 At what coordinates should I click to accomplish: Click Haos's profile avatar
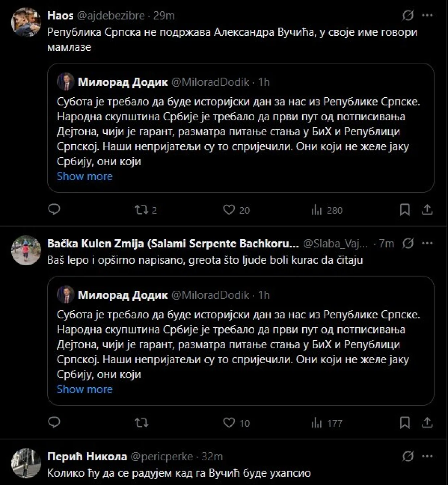coord(26,22)
